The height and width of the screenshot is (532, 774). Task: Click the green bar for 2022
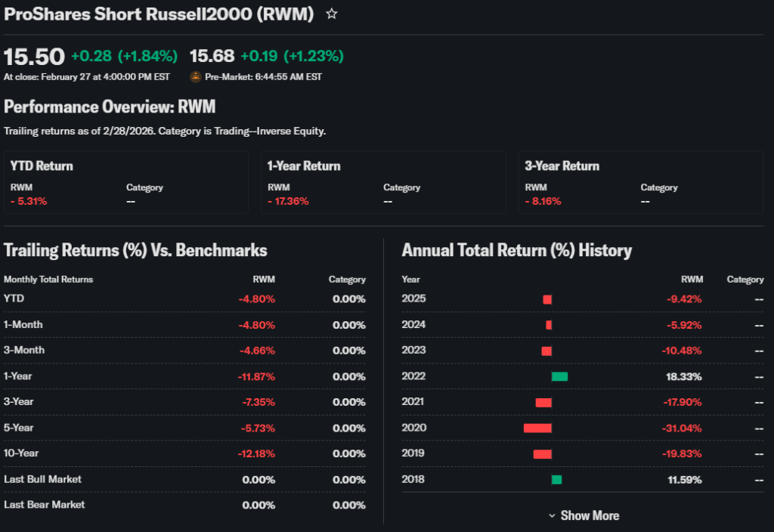click(559, 376)
